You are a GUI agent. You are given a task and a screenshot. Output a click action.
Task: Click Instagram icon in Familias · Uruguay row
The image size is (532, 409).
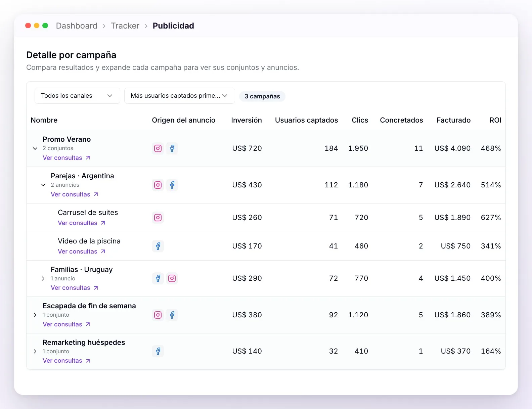[x=172, y=278]
